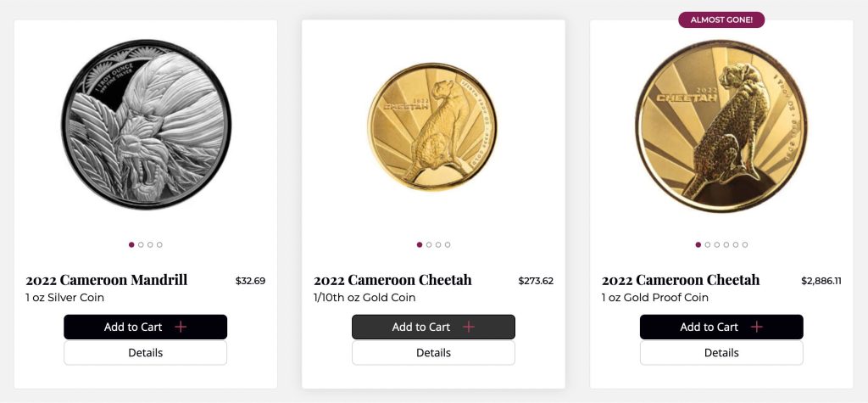This screenshot has width=868, height=403.
Task: Select second image dot under Gold Proof Cheetah
Action: click(x=708, y=244)
